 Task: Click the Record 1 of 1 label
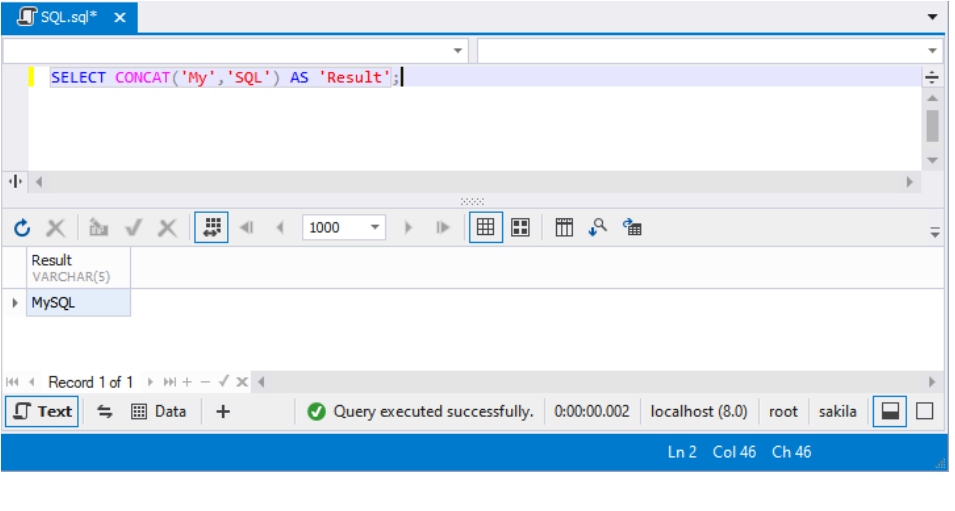[91, 382]
